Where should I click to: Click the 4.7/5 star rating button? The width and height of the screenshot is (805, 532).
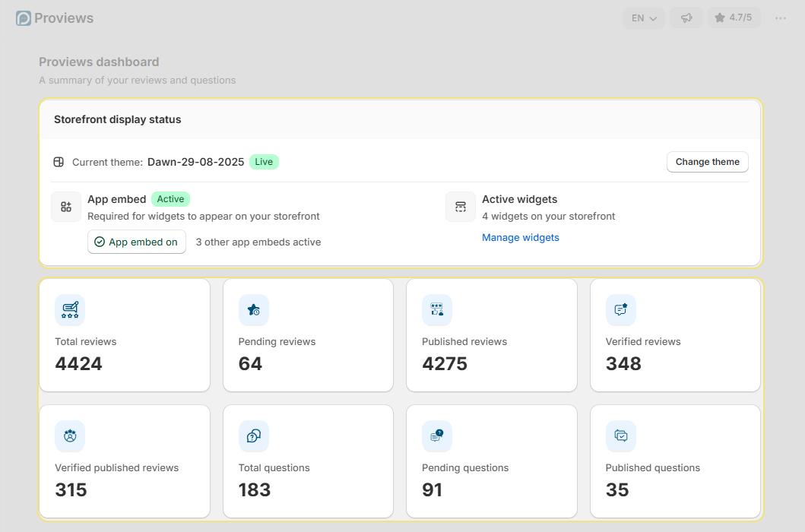pos(734,18)
